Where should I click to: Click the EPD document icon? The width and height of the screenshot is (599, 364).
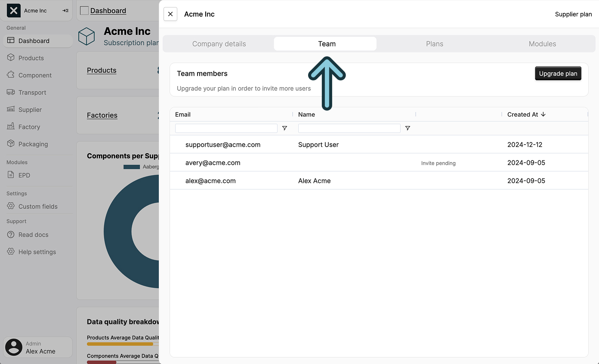coord(11,175)
